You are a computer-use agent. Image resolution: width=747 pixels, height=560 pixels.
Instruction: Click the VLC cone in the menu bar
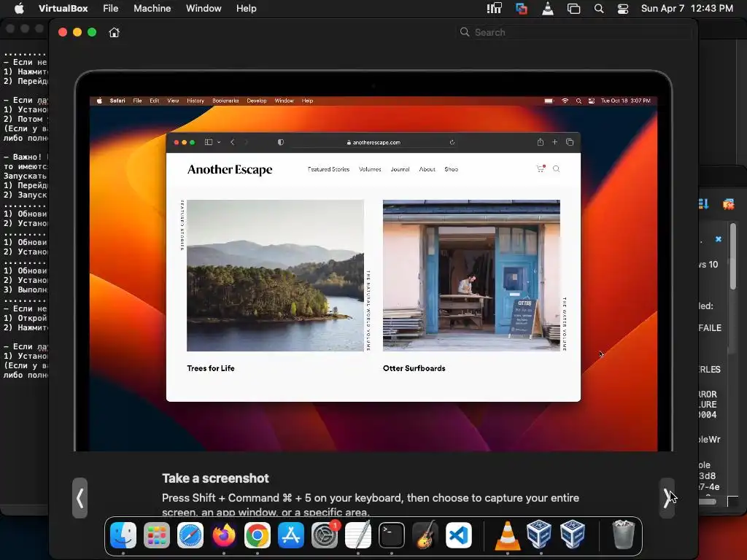coord(548,8)
